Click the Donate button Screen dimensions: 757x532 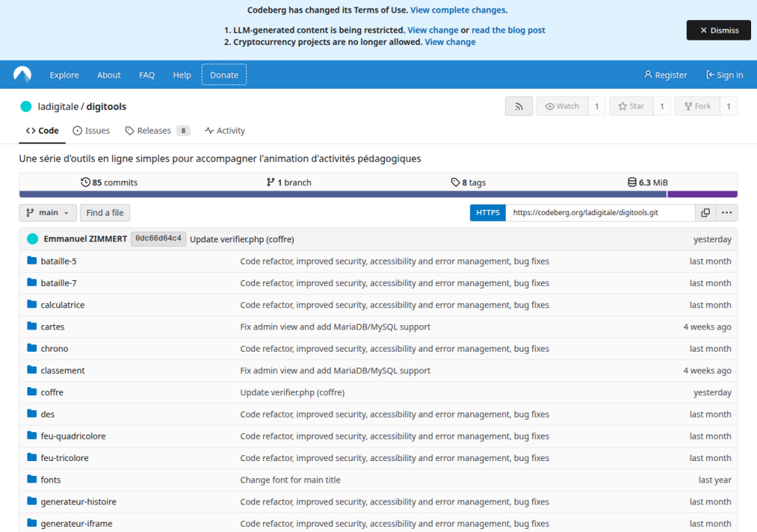(x=224, y=75)
